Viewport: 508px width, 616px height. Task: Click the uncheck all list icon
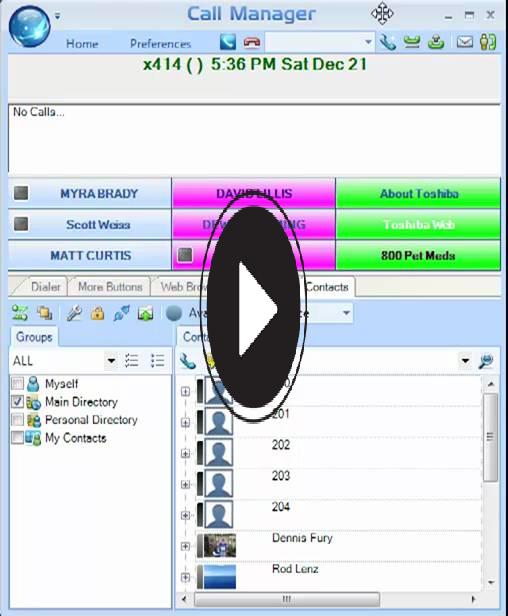coord(158,360)
